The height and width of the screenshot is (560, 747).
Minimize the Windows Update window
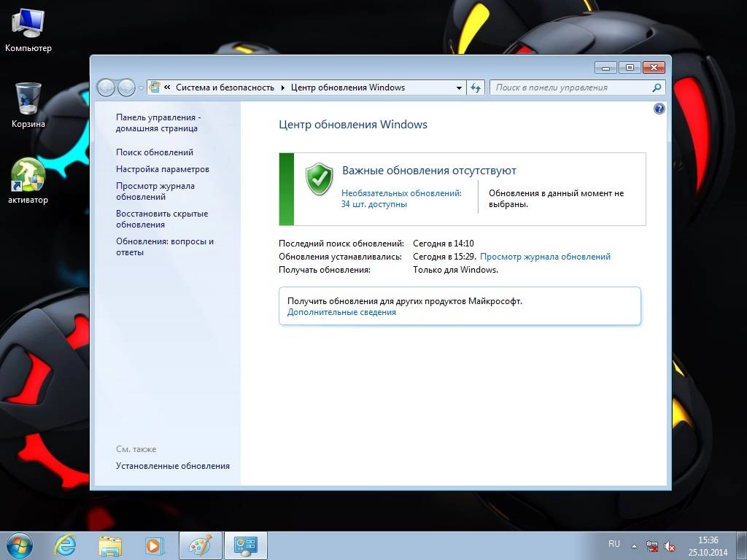point(606,68)
